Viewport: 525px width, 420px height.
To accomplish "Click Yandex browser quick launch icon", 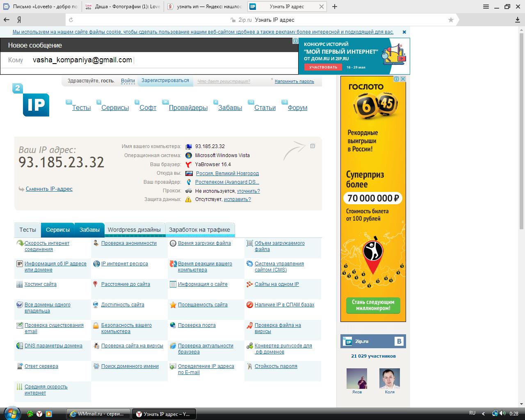I will (x=39, y=414).
